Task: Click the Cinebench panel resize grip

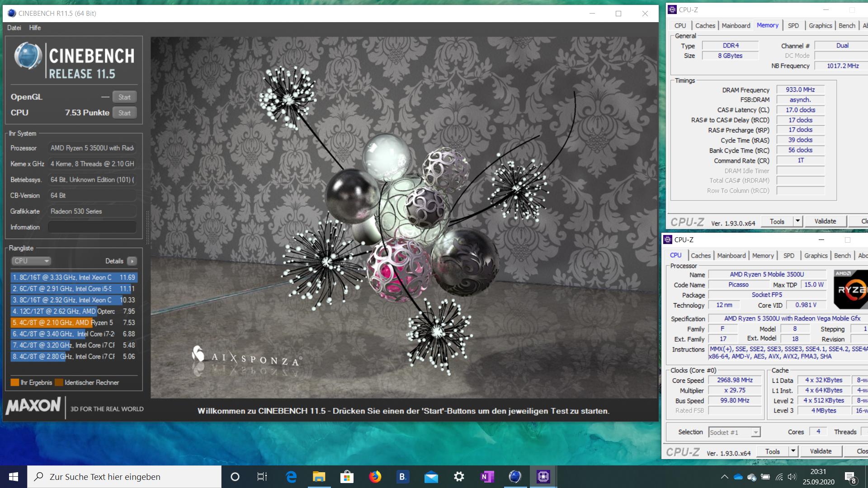Action: tap(147, 227)
